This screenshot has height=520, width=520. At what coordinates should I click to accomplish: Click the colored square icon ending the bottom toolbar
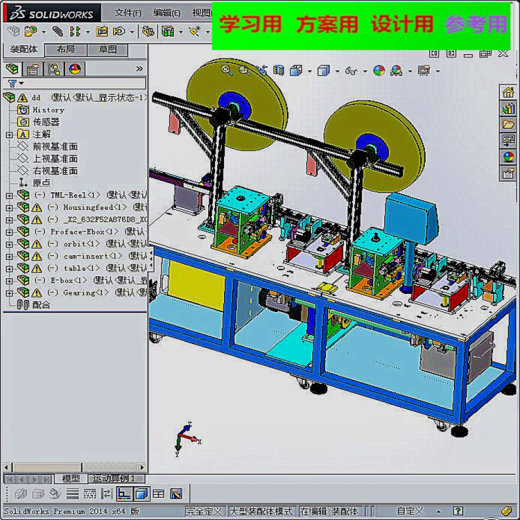pyautogui.click(x=176, y=494)
